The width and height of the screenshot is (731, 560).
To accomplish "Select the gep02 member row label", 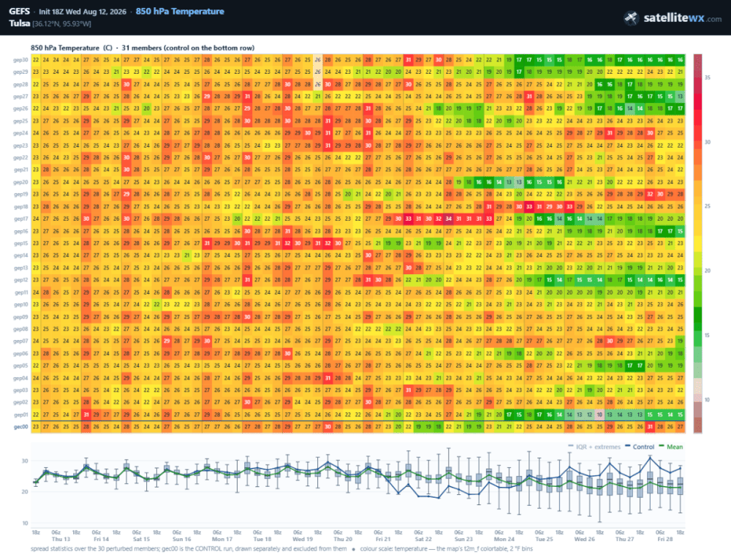I will [20, 402].
